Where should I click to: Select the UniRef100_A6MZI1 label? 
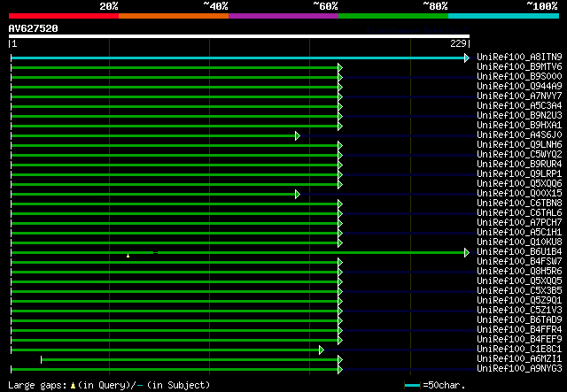click(519, 359)
